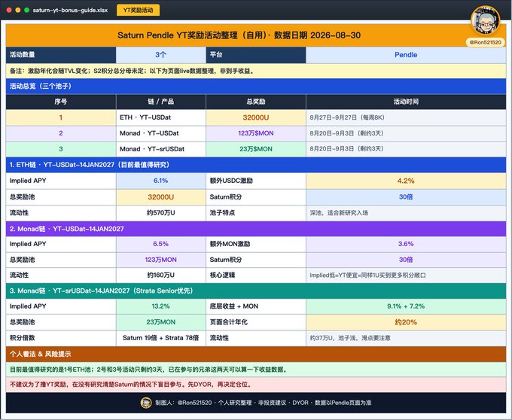Select the 23万MON reward pool cell

(161, 322)
